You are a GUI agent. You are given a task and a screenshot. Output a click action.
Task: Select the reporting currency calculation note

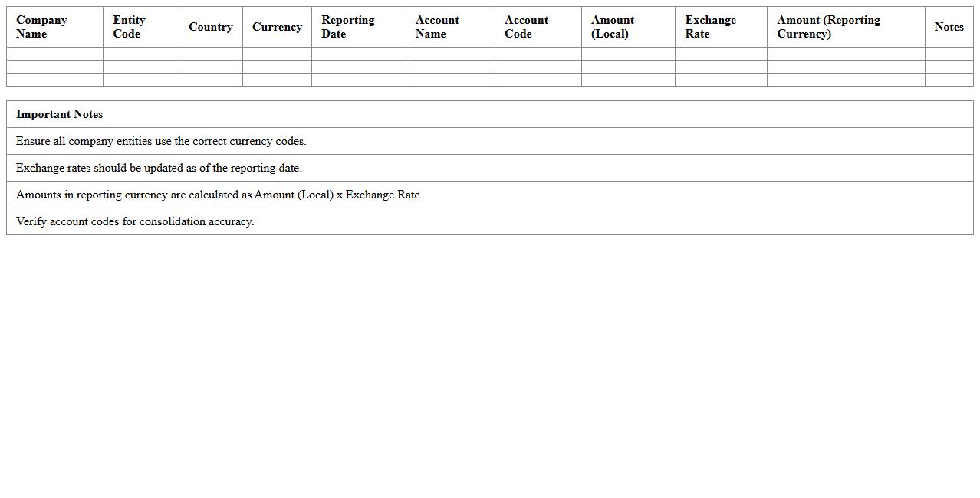tap(219, 195)
